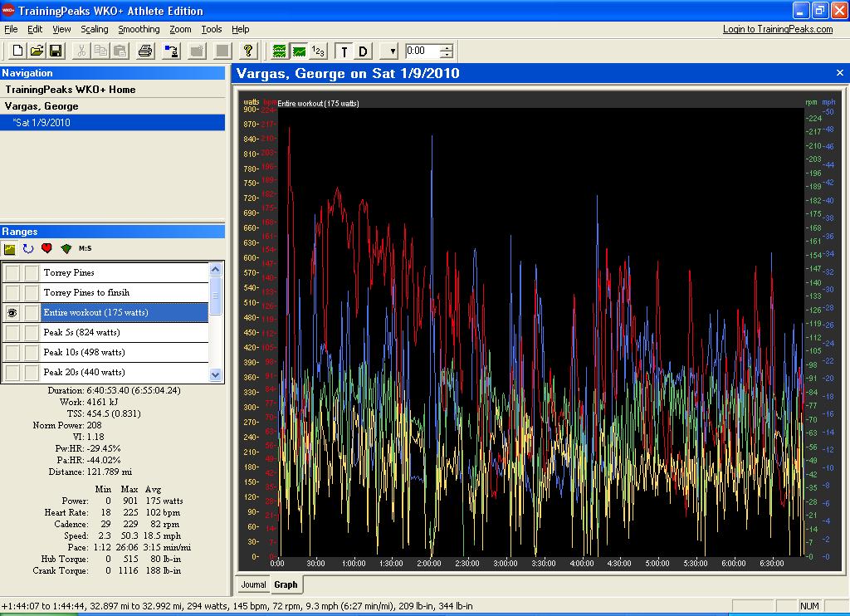Click the Save disk icon in toolbar

[54, 51]
